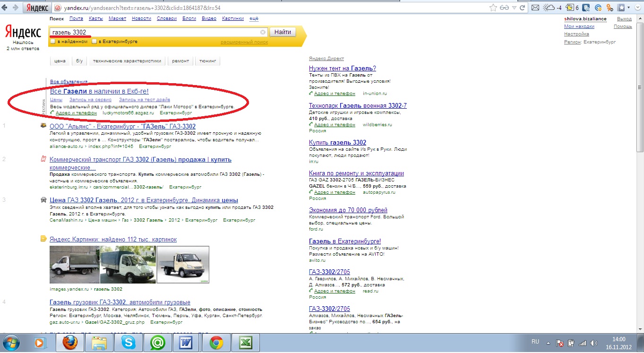Open 'Помощь' help link
The height and width of the screenshot is (353, 644).
[x=623, y=26]
